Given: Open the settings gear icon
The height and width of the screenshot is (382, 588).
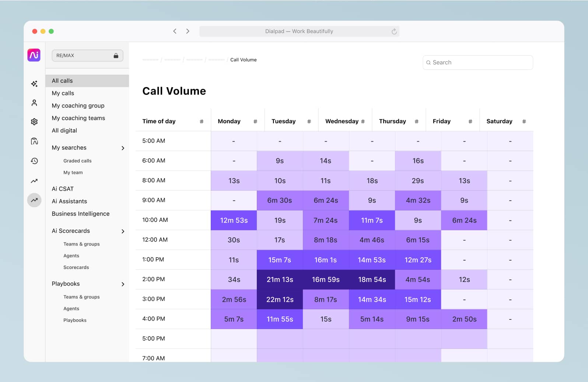Looking at the screenshot, I should tap(34, 122).
